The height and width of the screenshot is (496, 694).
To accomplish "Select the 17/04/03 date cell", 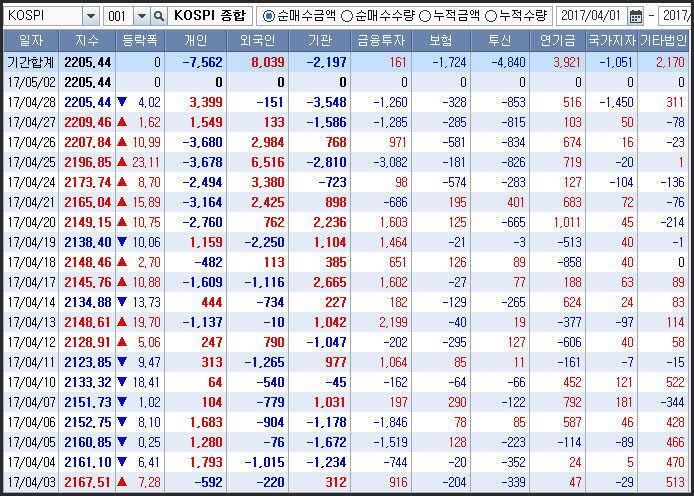I will (x=31, y=483).
